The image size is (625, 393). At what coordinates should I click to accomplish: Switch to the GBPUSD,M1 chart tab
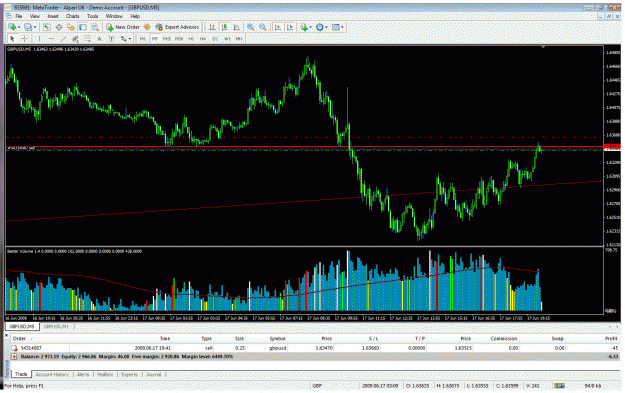(x=56, y=326)
